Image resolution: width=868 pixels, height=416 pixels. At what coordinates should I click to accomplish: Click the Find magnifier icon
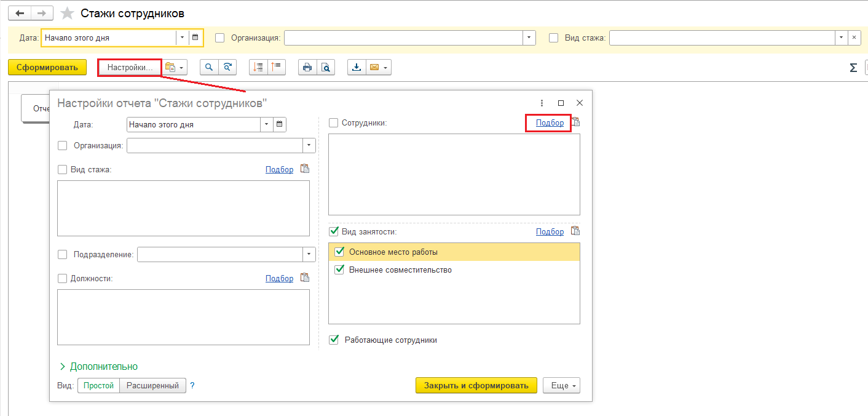[x=210, y=68]
